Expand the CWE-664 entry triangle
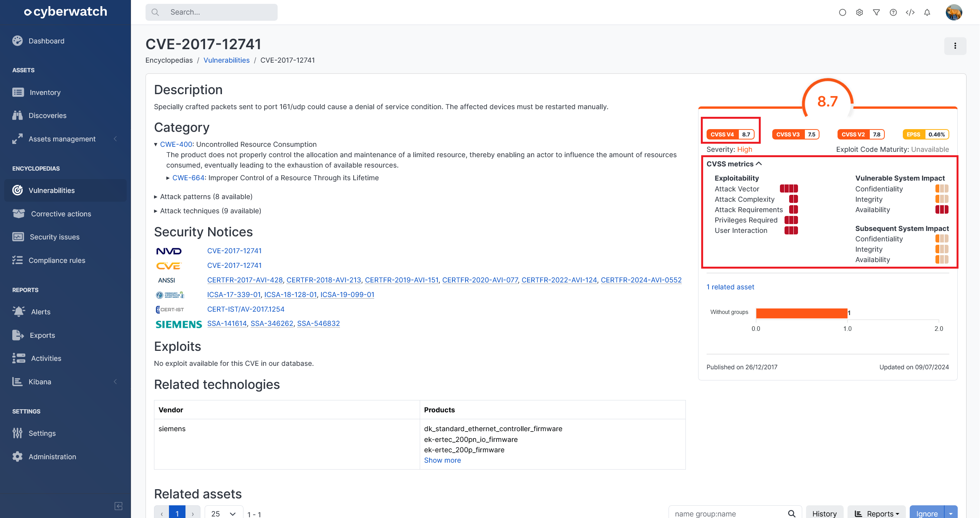This screenshot has width=980, height=518. (168, 178)
